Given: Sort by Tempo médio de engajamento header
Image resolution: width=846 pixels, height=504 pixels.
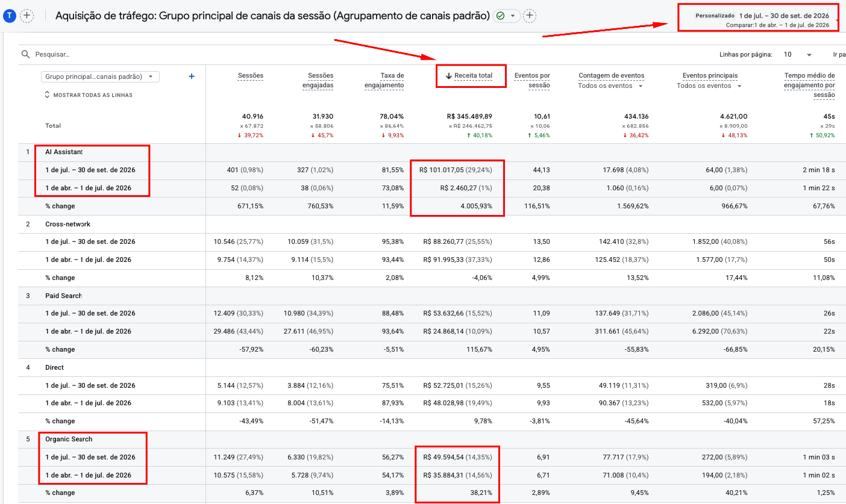Looking at the screenshot, I should click(x=809, y=85).
